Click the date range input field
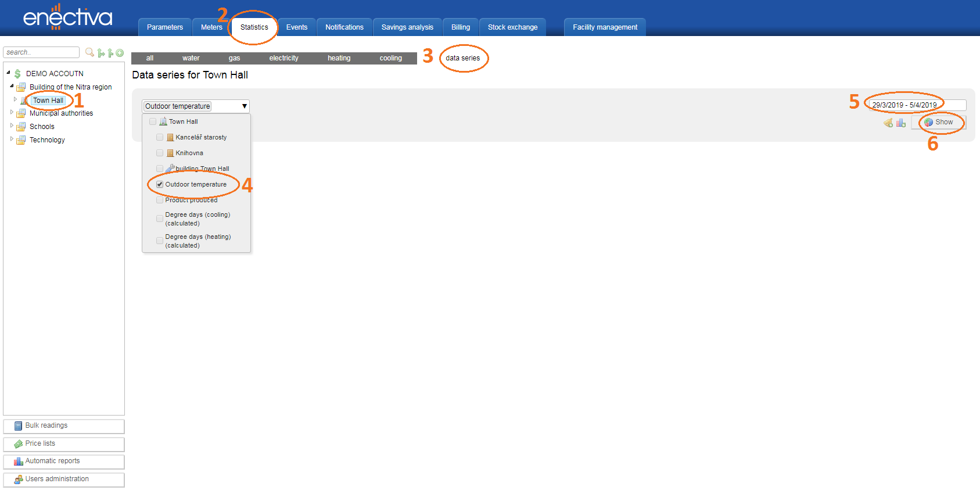This screenshot has height=494, width=980. pyautogui.click(x=917, y=105)
